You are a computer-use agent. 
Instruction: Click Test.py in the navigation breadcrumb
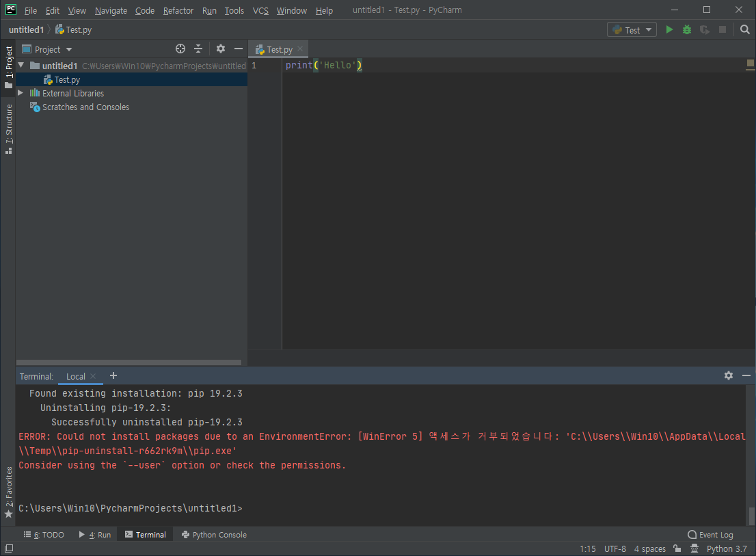pyautogui.click(x=73, y=30)
